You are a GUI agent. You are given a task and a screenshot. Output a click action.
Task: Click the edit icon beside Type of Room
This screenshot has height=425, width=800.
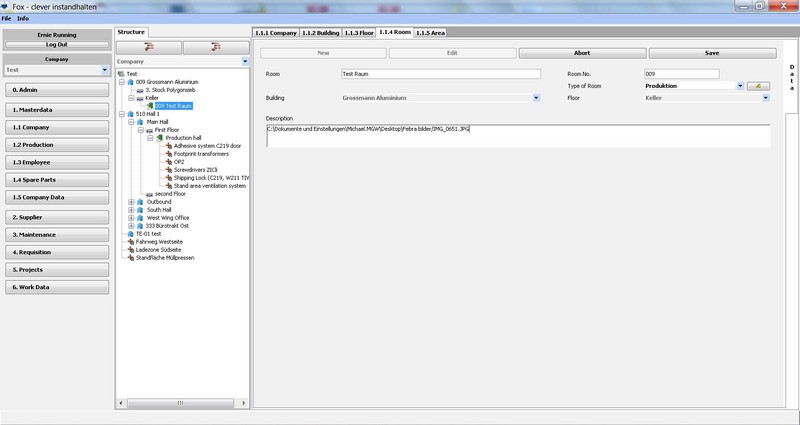click(759, 87)
